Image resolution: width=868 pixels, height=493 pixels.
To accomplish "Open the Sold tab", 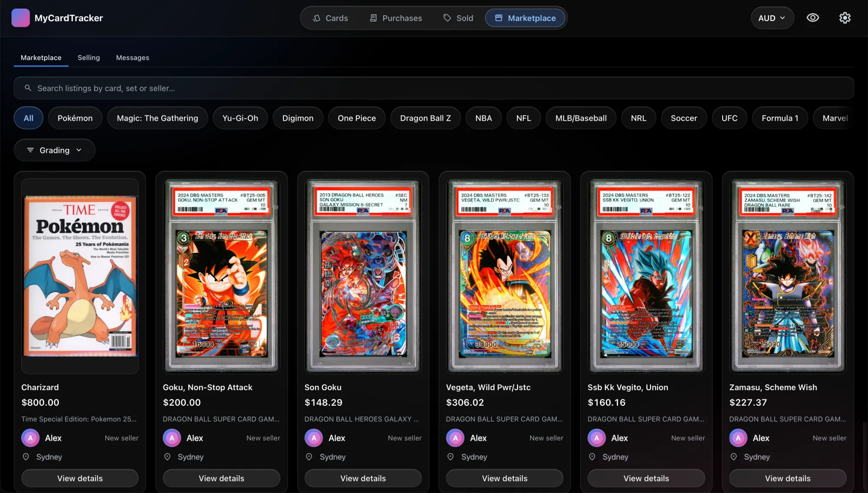I will point(458,18).
